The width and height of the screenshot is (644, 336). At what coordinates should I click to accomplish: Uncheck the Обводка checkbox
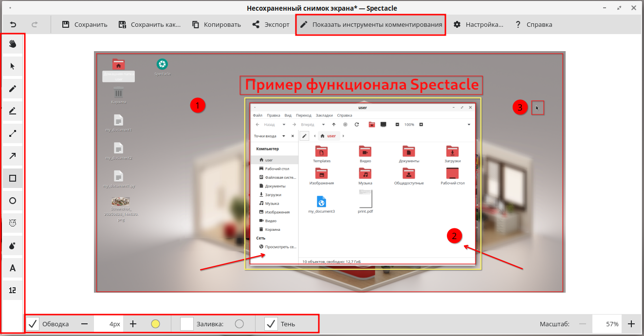pyautogui.click(x=33, y=324)
